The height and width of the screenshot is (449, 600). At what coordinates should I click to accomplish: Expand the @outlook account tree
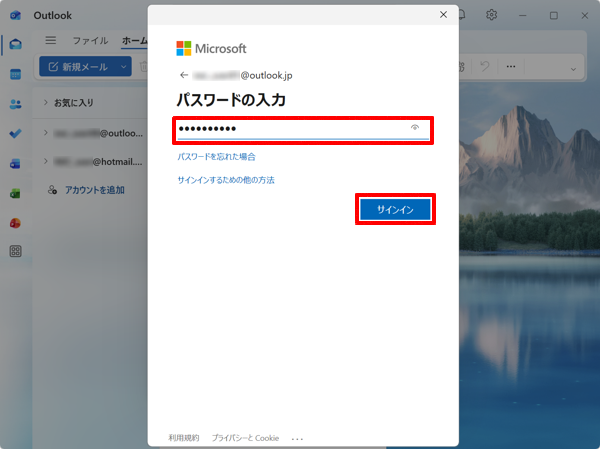pyautogui.click(x=46, y=133)
